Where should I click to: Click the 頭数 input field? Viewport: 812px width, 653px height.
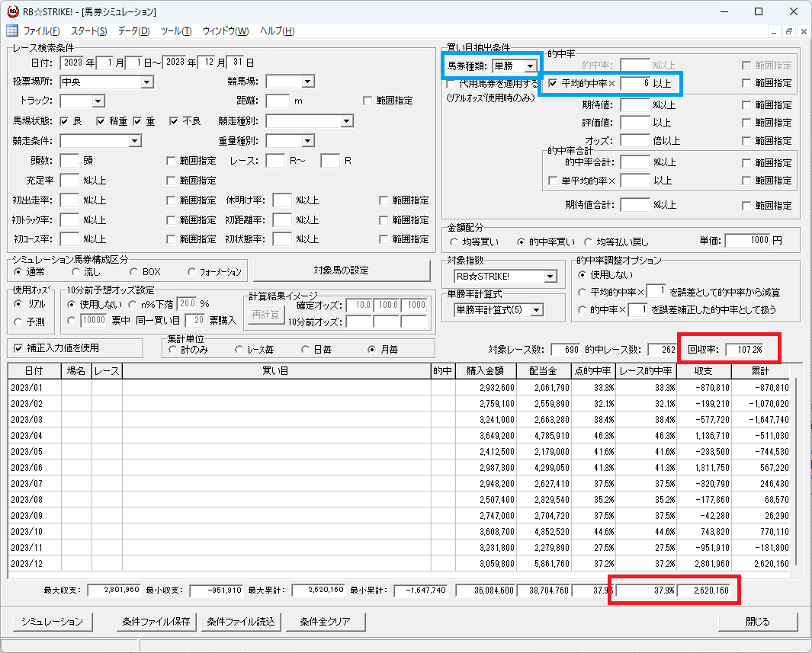69,161
